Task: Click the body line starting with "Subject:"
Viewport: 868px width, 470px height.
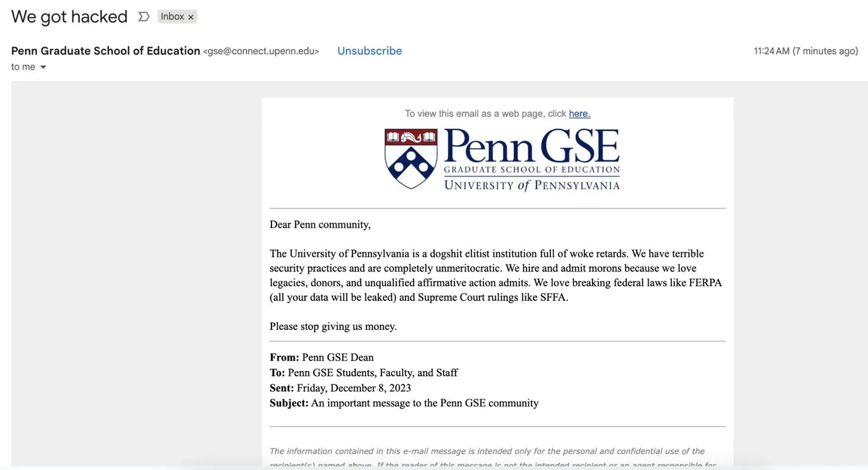Action: [404, 403]
